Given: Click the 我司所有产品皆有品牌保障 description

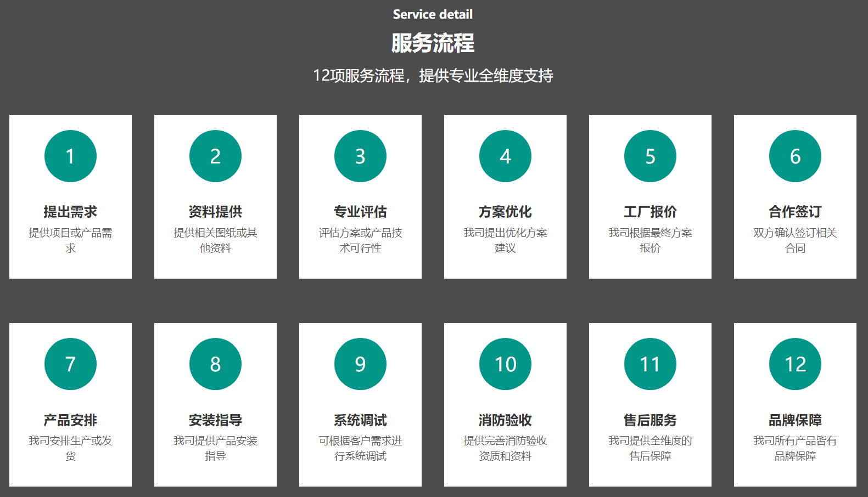Looking at the screenshot, I should [x=795, y=448].
